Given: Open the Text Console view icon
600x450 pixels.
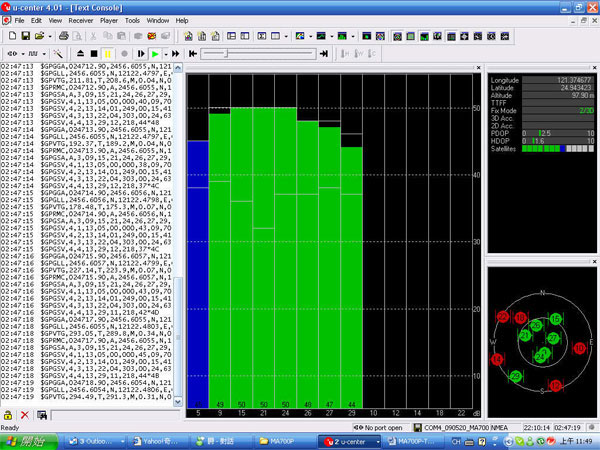Looking at the screenshot, I should (x=215, y=36).
